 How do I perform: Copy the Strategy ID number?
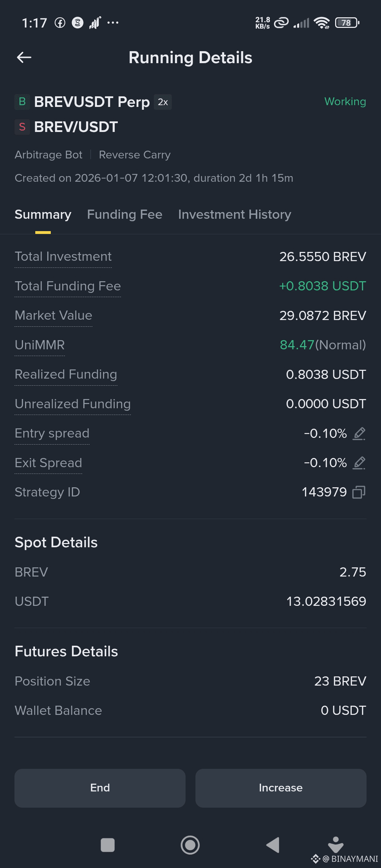(x=359, y=492)
